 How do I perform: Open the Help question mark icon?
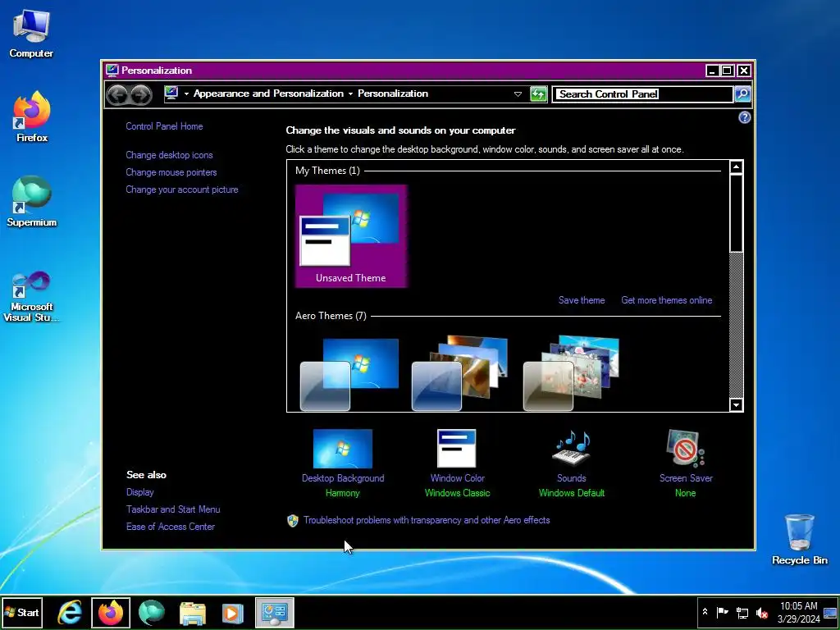[x=744, y=117]
